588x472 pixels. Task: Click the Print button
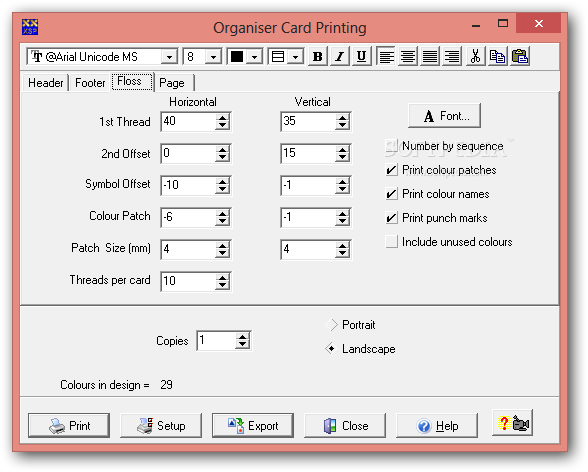(69, 426)
